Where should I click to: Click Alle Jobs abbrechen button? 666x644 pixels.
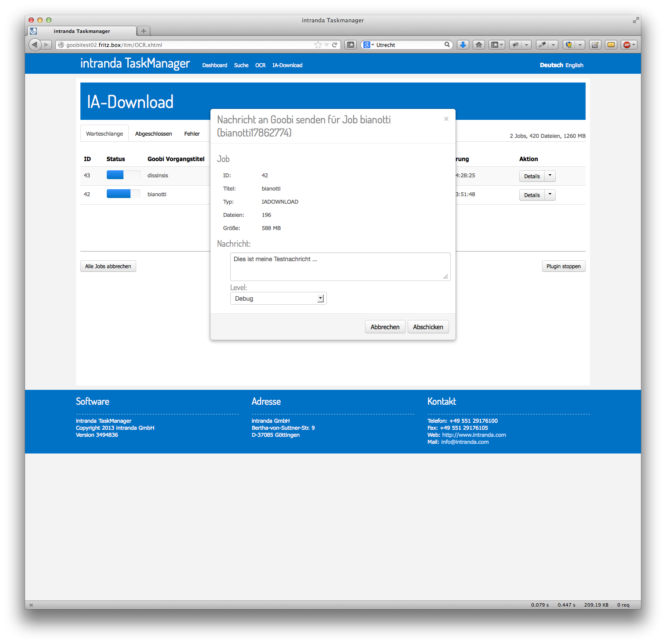[108, 266]
